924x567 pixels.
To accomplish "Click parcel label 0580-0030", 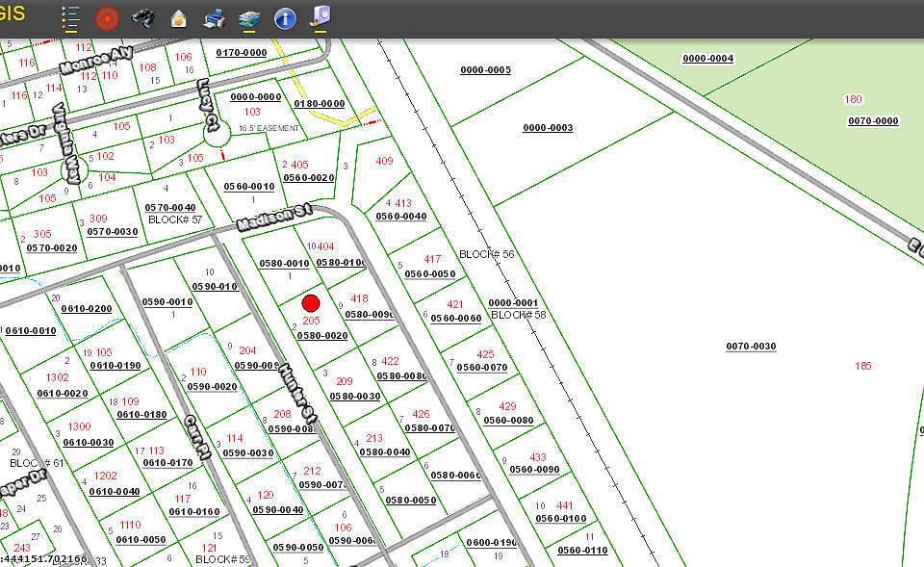I will tap(355, 397).
